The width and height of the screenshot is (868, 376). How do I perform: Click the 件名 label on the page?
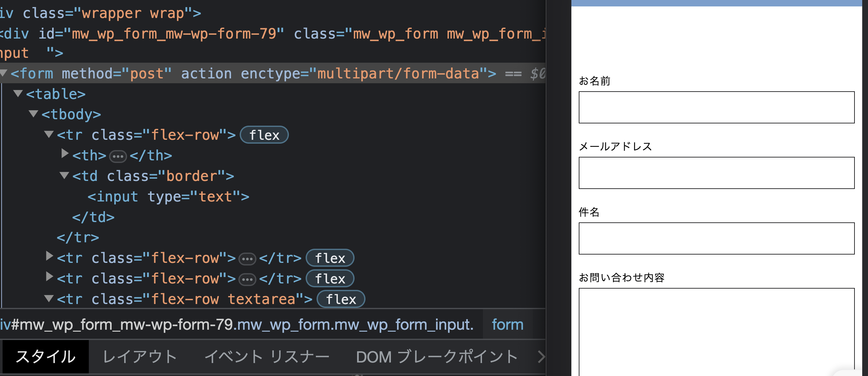pos(589,212)
